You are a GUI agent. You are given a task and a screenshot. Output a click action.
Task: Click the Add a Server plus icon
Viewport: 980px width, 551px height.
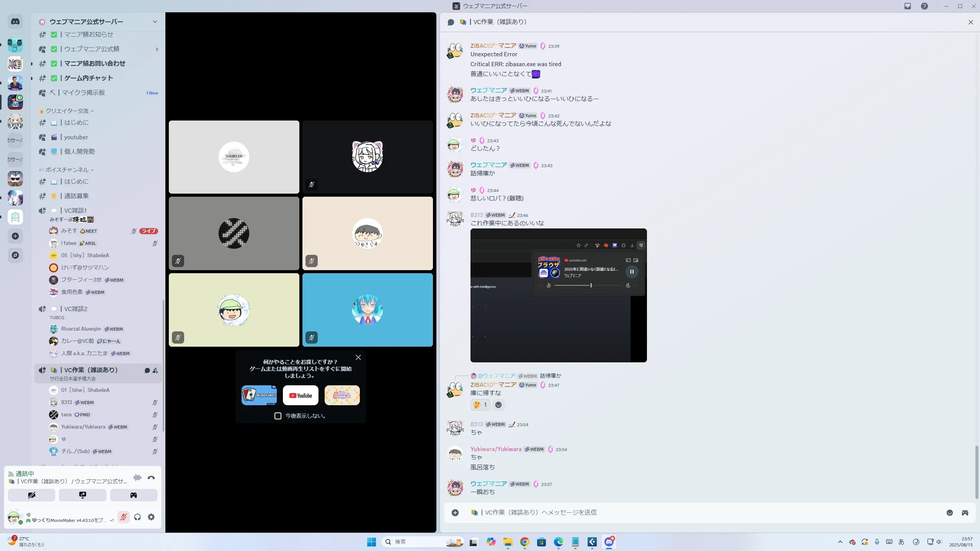pos(15,236)
